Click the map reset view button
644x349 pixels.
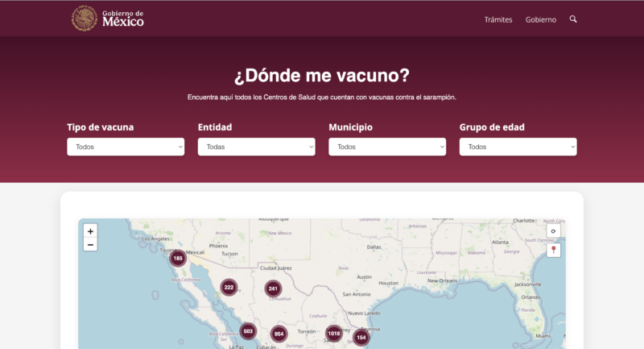coord(553,231)
